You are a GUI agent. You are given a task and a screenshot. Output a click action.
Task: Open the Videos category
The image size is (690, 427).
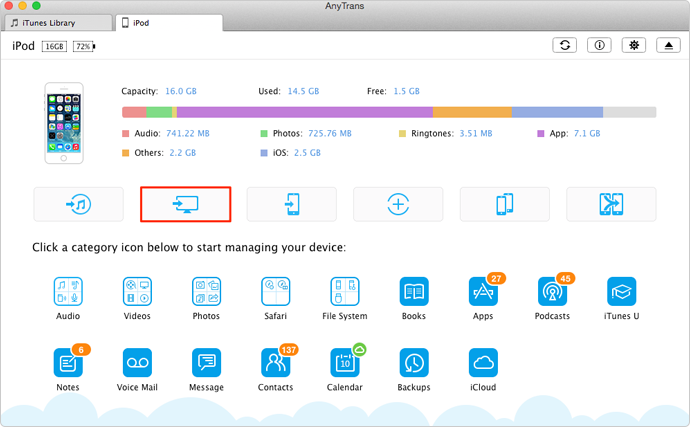(x=137, y=298)
